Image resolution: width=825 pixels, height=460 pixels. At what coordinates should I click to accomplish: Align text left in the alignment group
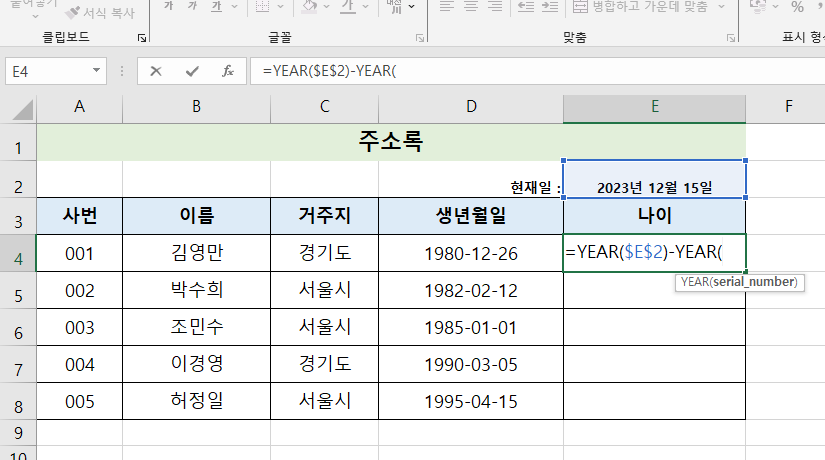(x=447, y=6)
